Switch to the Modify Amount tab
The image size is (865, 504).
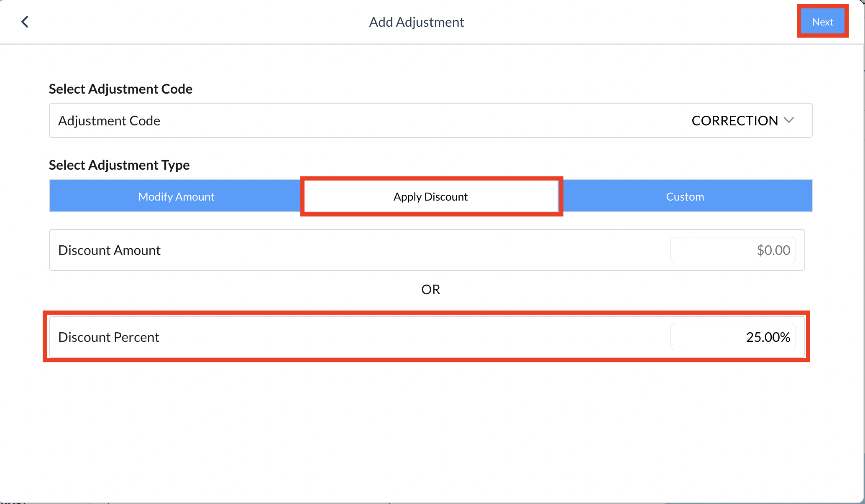pos(176,196)
